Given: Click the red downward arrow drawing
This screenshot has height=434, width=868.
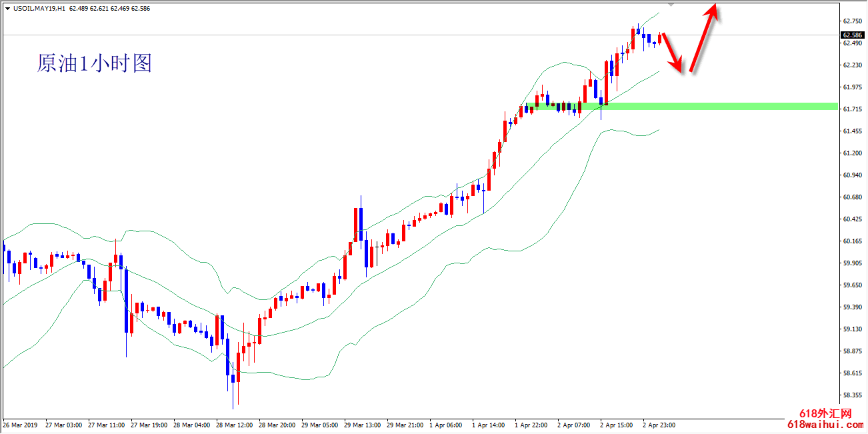Looking at the screenshot, I should [672, 53].
